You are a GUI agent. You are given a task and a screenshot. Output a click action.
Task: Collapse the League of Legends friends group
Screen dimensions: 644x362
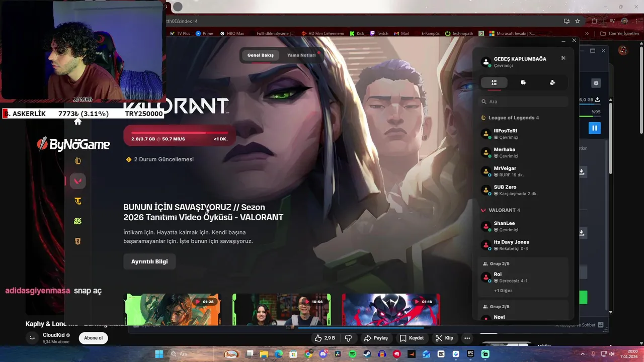510,118
